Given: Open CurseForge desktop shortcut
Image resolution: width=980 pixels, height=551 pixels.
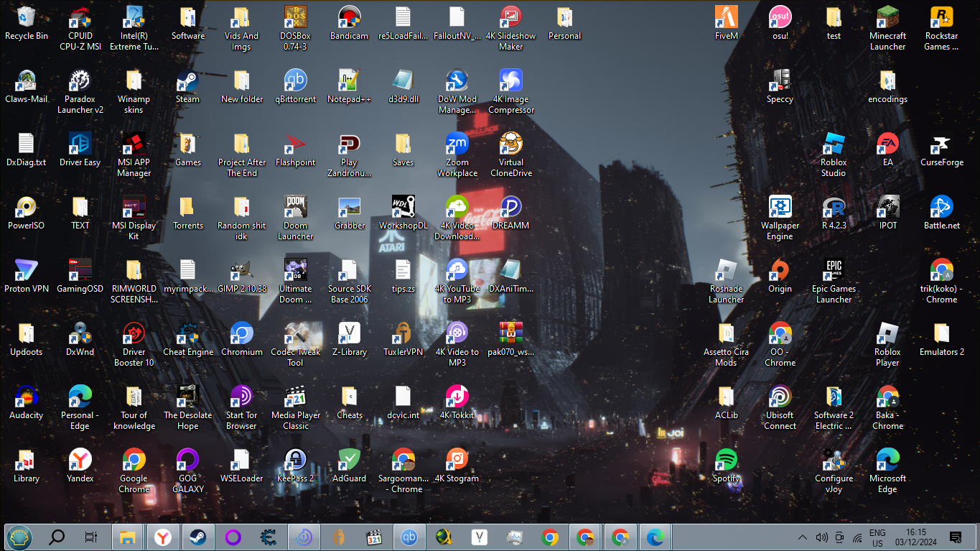Looking at the screenshot, I should (941, 150).
